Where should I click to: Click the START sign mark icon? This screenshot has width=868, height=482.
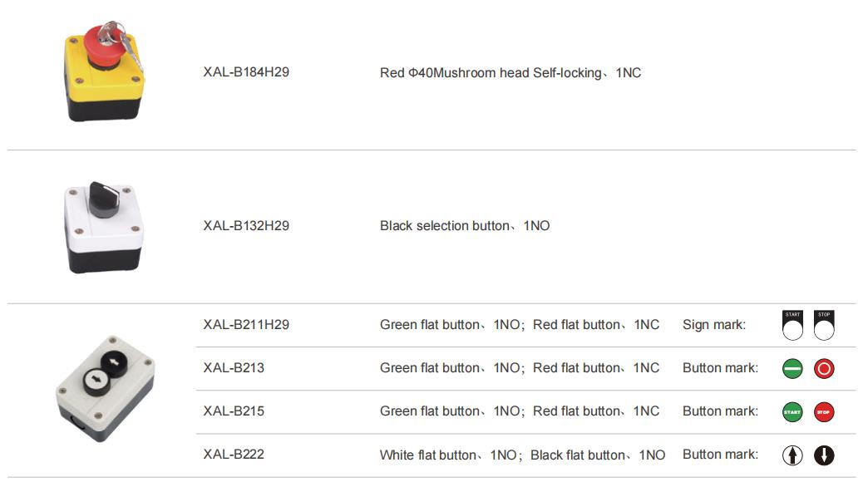792,325
